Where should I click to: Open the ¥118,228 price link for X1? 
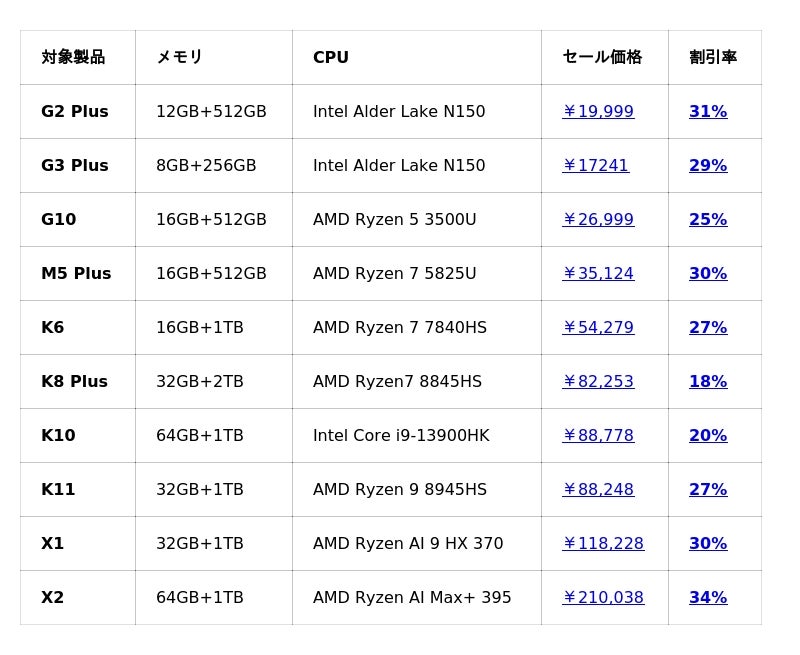click(603, 544)
